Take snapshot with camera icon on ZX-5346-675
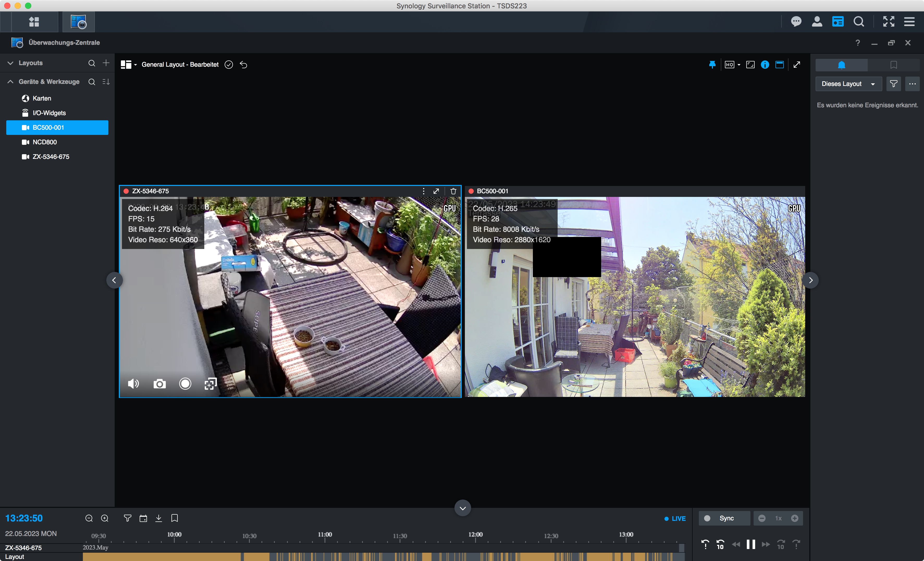The width and height of the screenshot is (924, 561). click(x=159, y=384)
